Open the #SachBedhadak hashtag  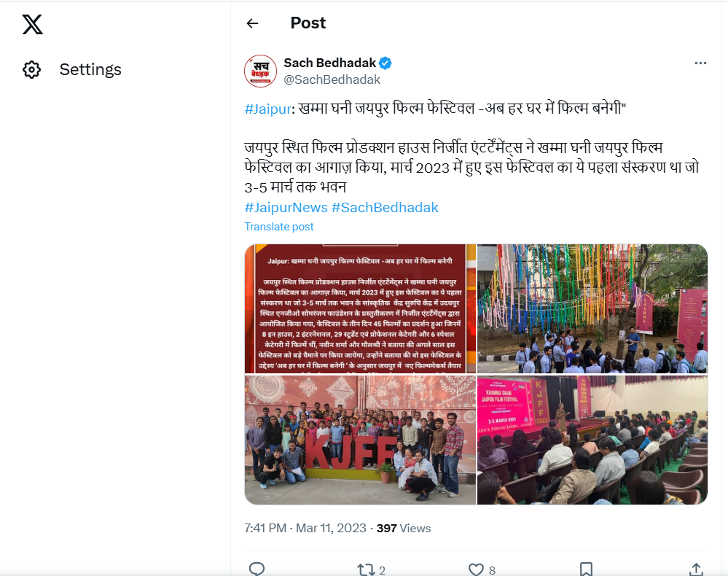tap(385, 208)
